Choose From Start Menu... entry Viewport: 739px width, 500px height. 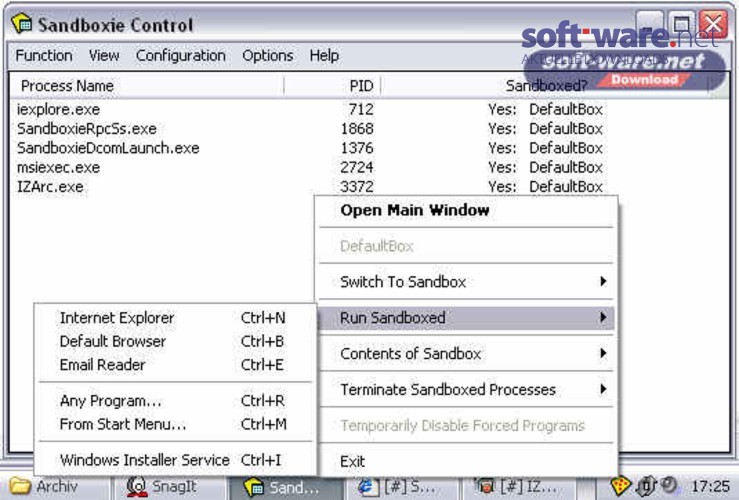point(174,425)
